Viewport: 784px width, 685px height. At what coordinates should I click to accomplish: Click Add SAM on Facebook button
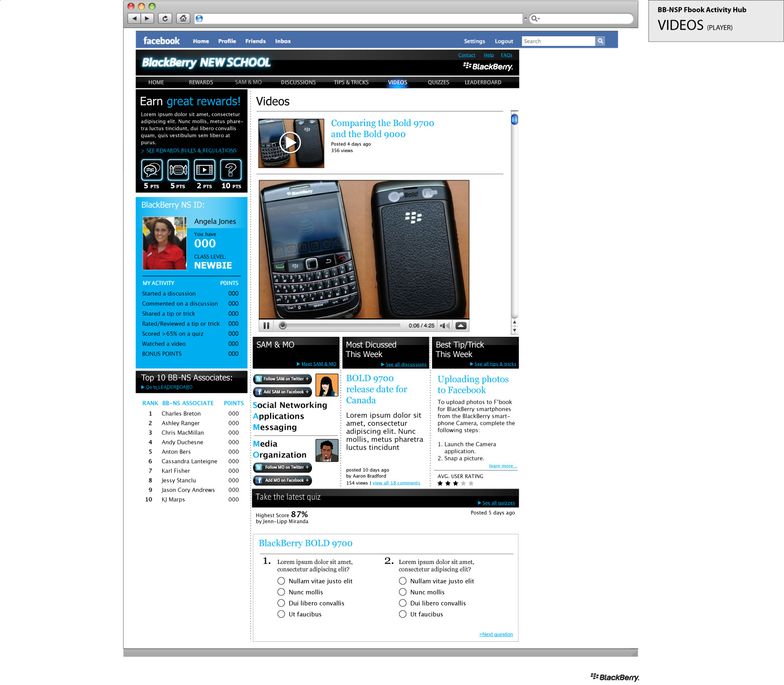(282, 392)
